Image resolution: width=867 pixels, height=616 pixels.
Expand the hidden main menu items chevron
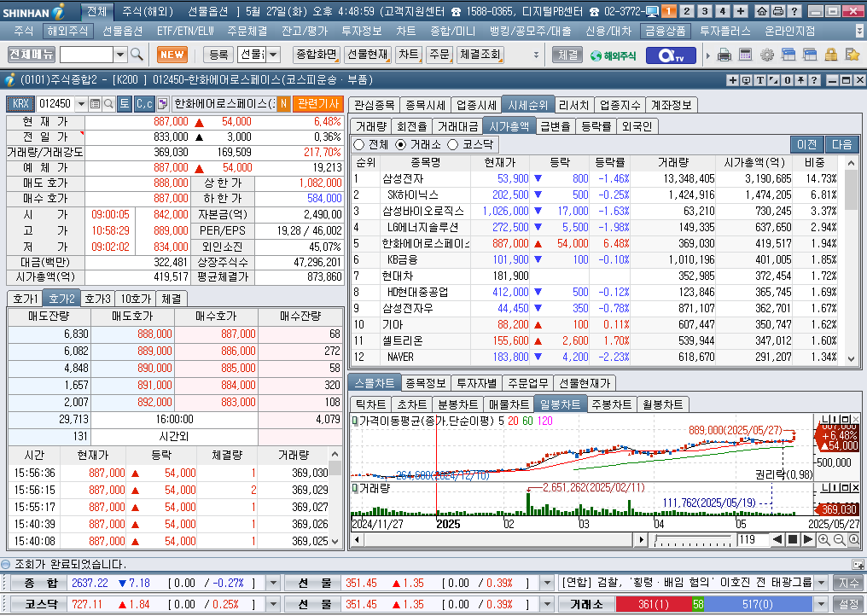click(858, 32)
